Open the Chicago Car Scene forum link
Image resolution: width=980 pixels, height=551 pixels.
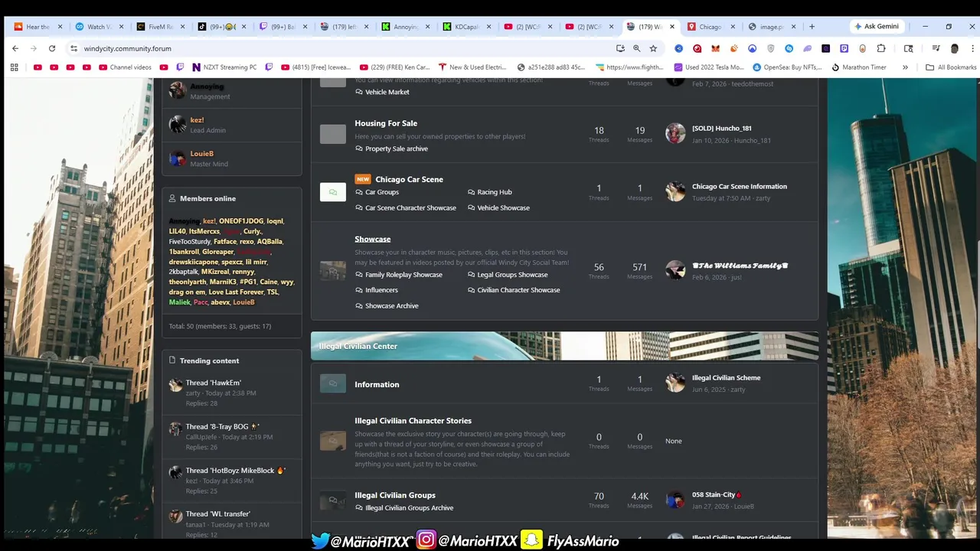click(409, 179)
